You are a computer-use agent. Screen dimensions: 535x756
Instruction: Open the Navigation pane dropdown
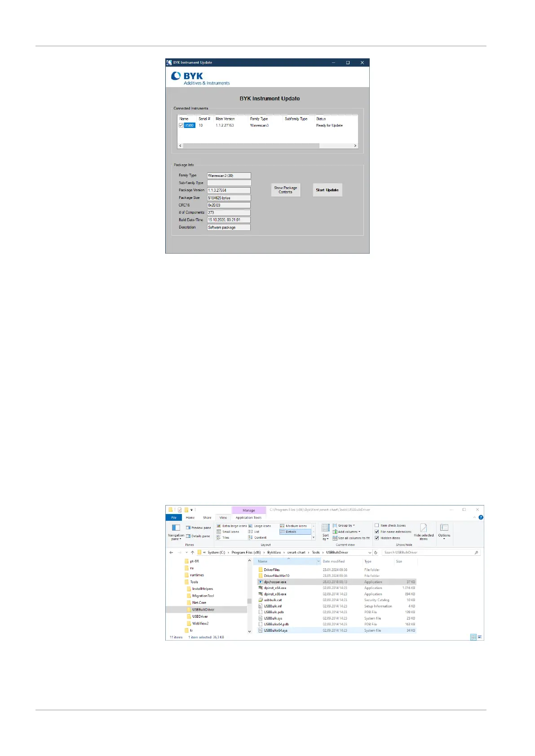176,532
